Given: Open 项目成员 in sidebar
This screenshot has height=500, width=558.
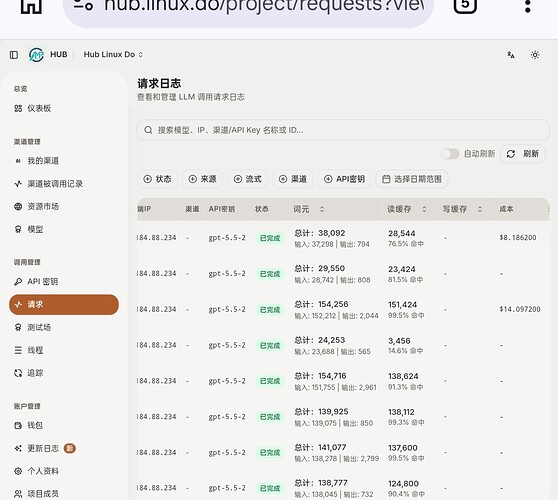Looking at the screenshot, I should pyautogui.click(x=64, y=494).
